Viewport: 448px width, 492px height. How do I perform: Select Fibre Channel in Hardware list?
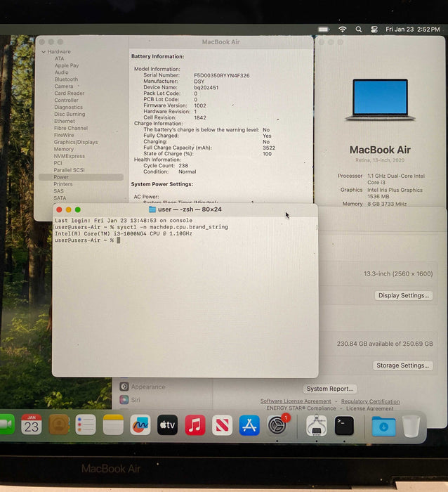(x=71, y=128)
